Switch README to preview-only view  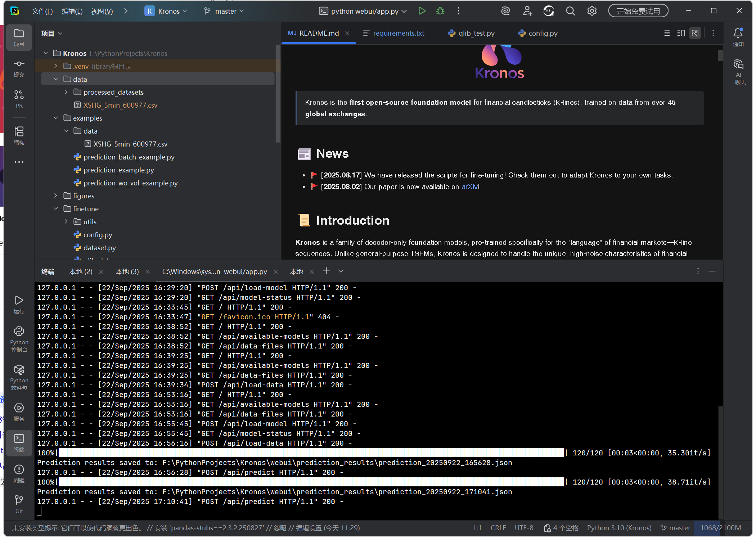tap(695, 33)
